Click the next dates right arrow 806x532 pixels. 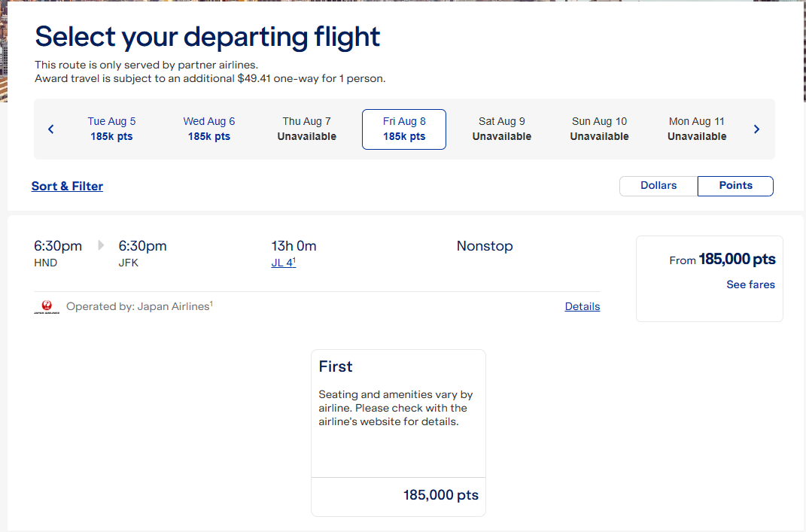[x=756, y=129]
